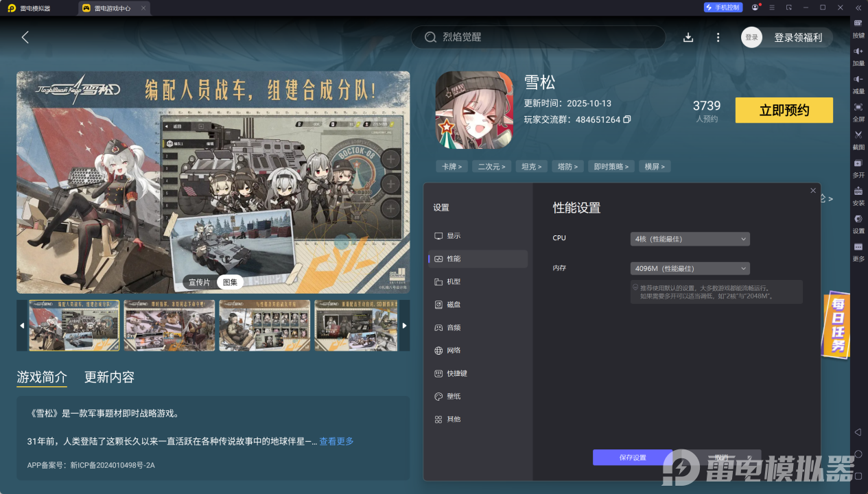This screenshot has width=868, height=494.
Task: Click the search box showing 烈焰觉醒
Action: tap(538, 37)
